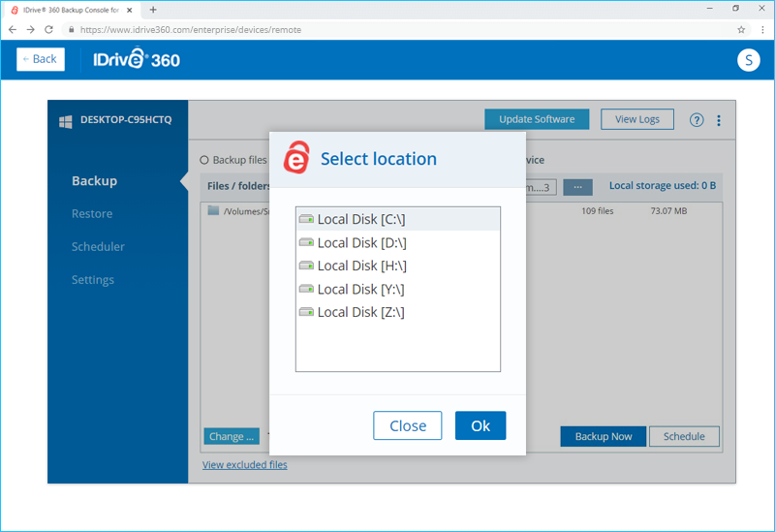
Task: Click the browser back arrow
Action: [13, 30]
